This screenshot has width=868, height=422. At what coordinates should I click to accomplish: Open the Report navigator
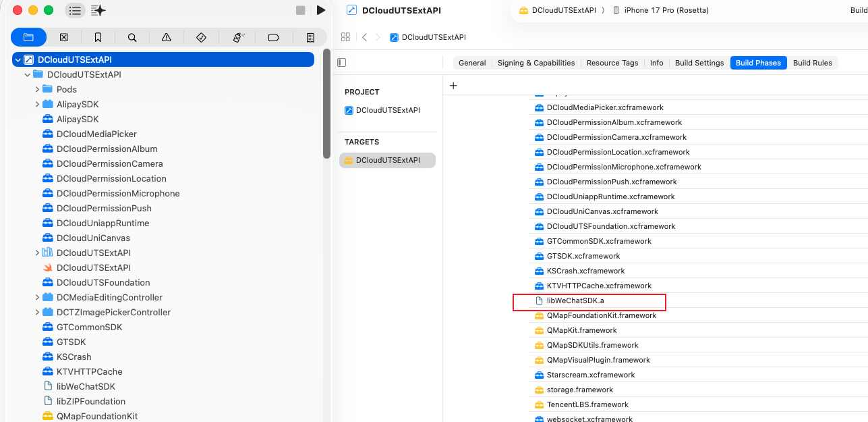pos(310,37)
